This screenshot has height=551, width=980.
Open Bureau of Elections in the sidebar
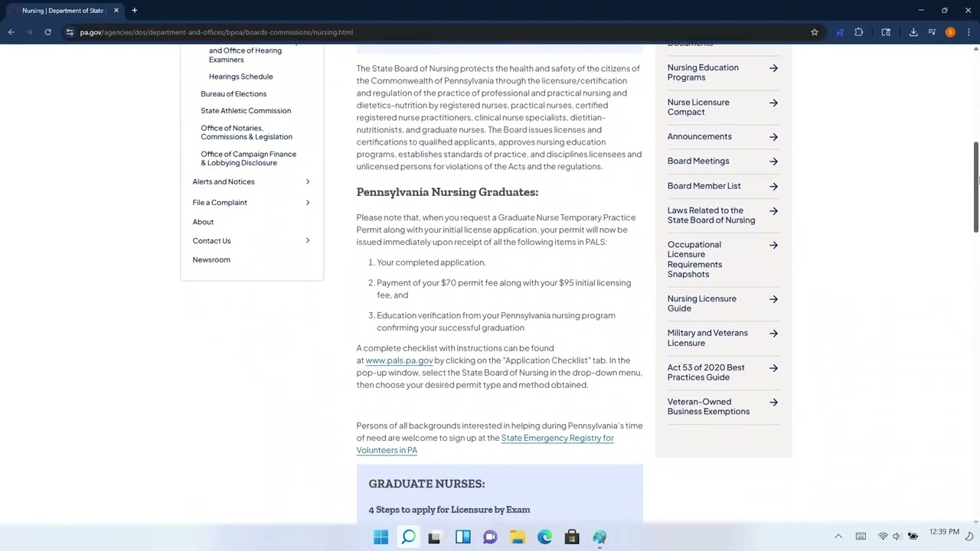[234, 93]
